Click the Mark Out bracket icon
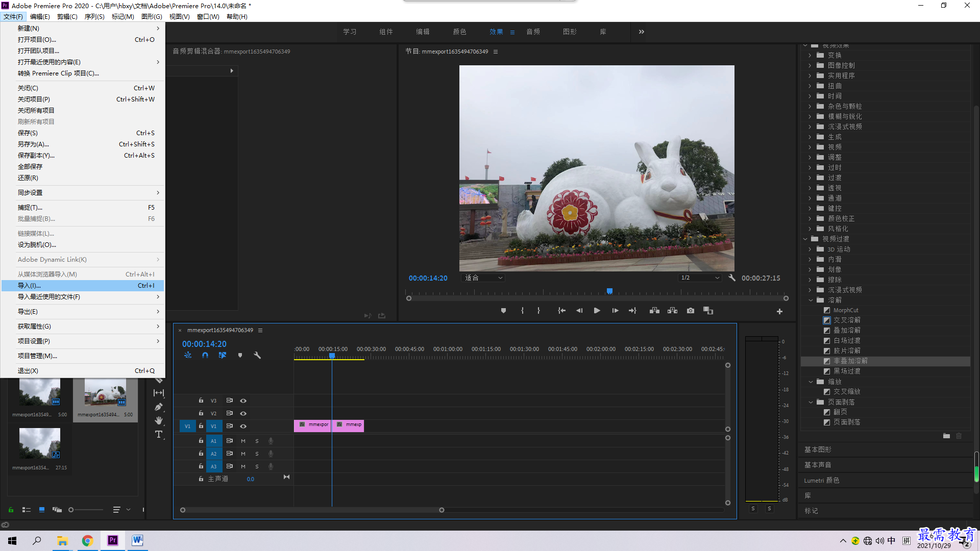Image resolution: width=980 pixels, height=551 pixels. point(538,311)
